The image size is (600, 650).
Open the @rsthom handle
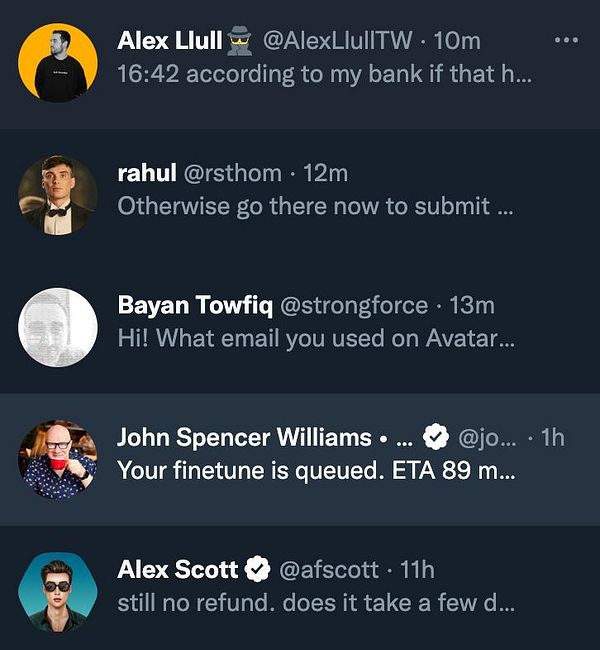point(233,173)
